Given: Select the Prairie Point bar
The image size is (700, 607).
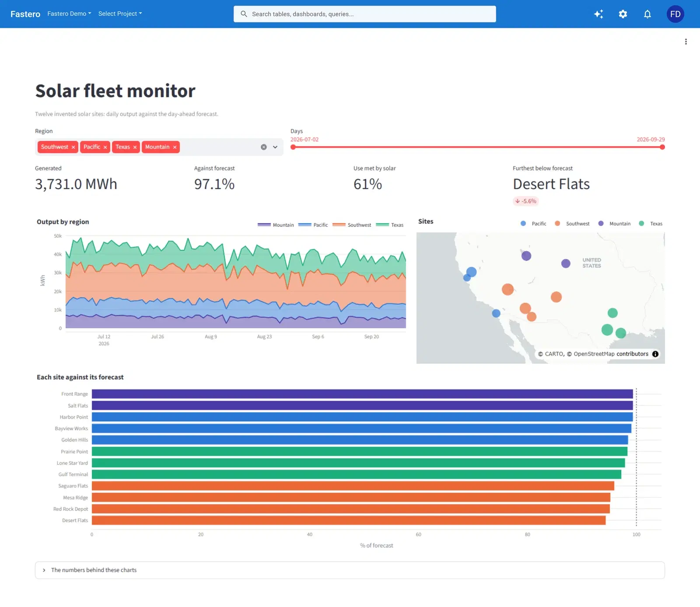Looking at the screenshot, I should 360,452.
